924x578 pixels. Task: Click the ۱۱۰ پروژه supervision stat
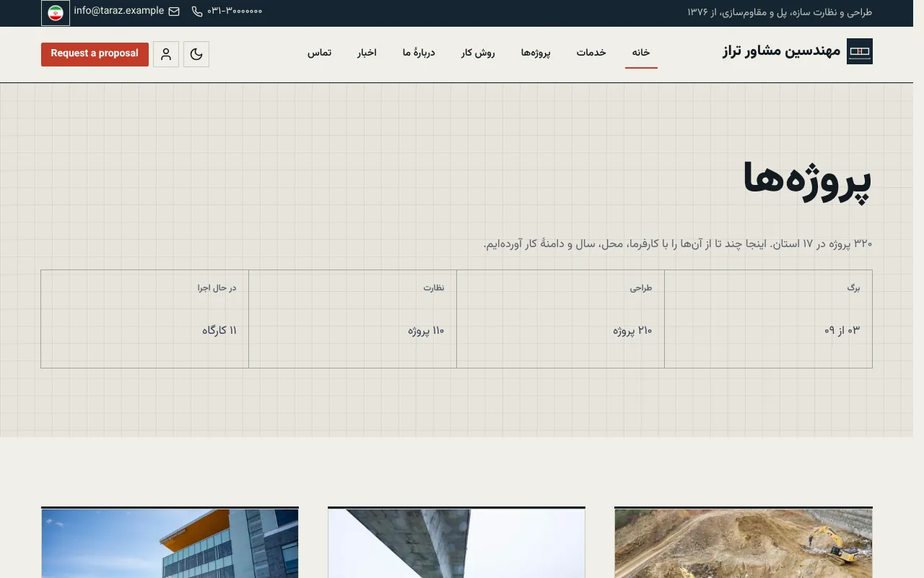[x=426, y=331]
